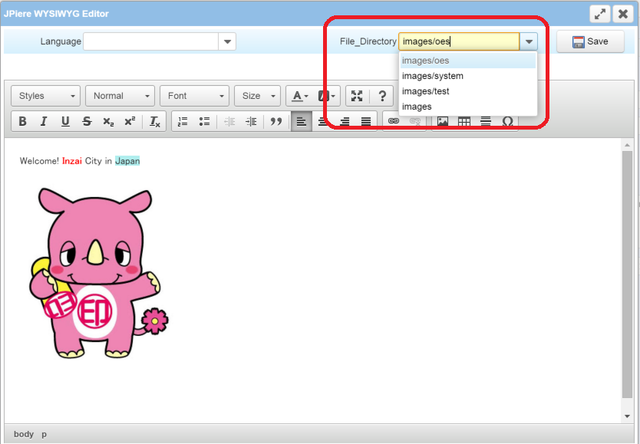Select images/system from the directory list
Viewport: 640px width, 444px height.
[432, 76]
